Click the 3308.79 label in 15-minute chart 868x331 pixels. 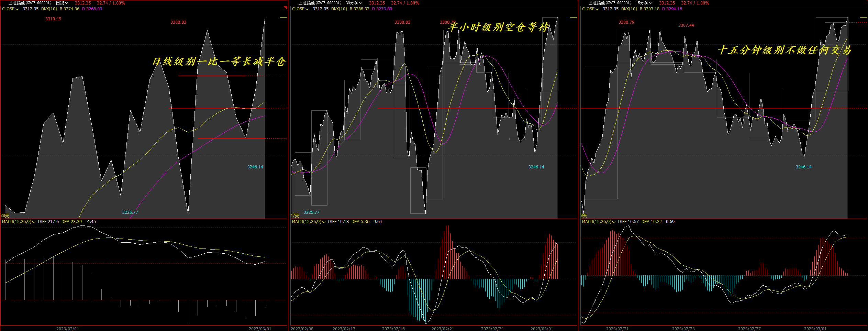[x=626, y=22]
